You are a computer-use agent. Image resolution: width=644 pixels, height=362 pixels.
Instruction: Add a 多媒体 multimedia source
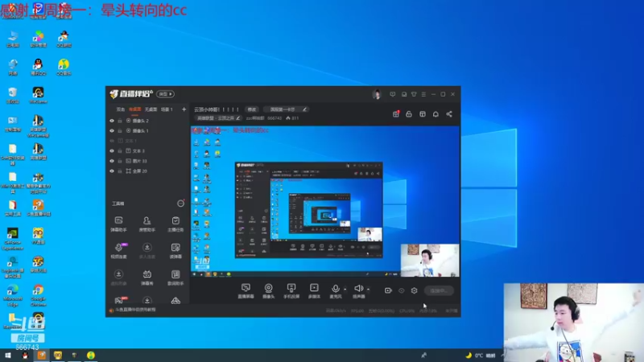[x=314, y=290]
